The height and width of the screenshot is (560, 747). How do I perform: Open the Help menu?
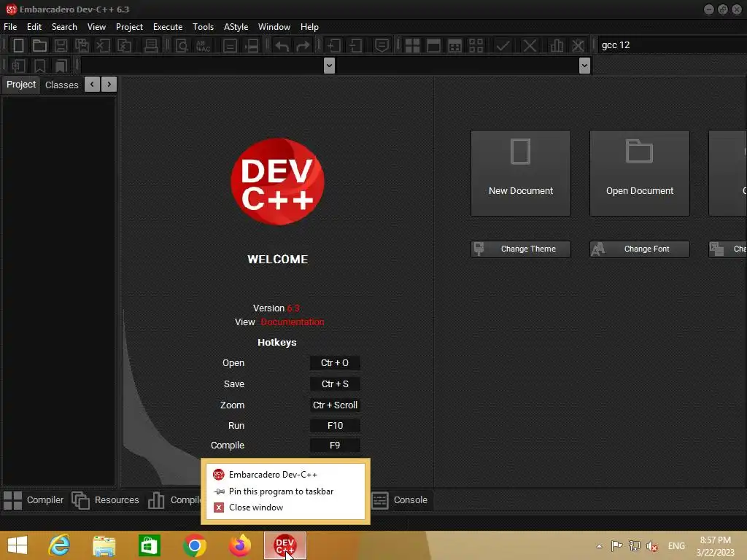(x=309, y=27)
